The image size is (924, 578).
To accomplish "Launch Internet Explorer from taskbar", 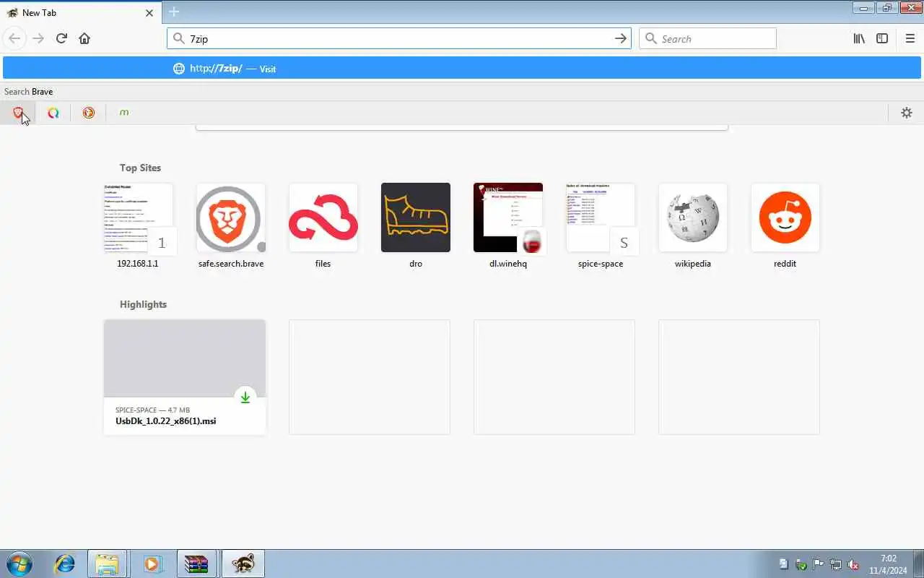I will 64,564.
